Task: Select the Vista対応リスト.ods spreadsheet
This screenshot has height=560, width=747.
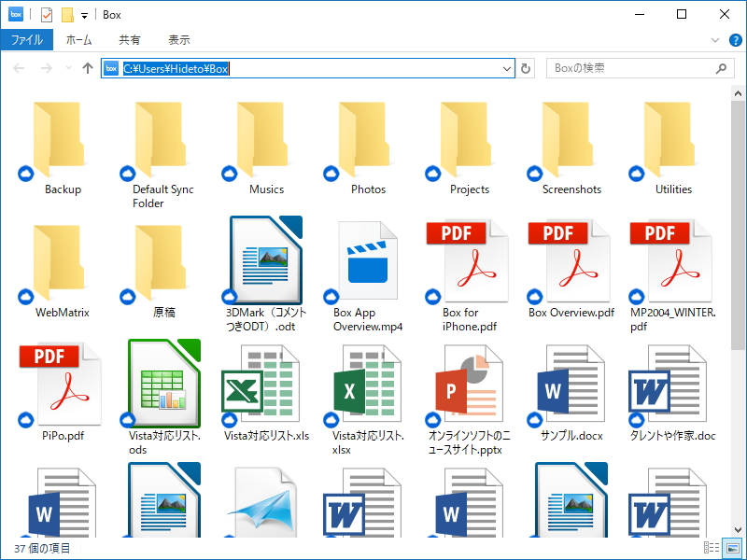Action: [164, 398]
